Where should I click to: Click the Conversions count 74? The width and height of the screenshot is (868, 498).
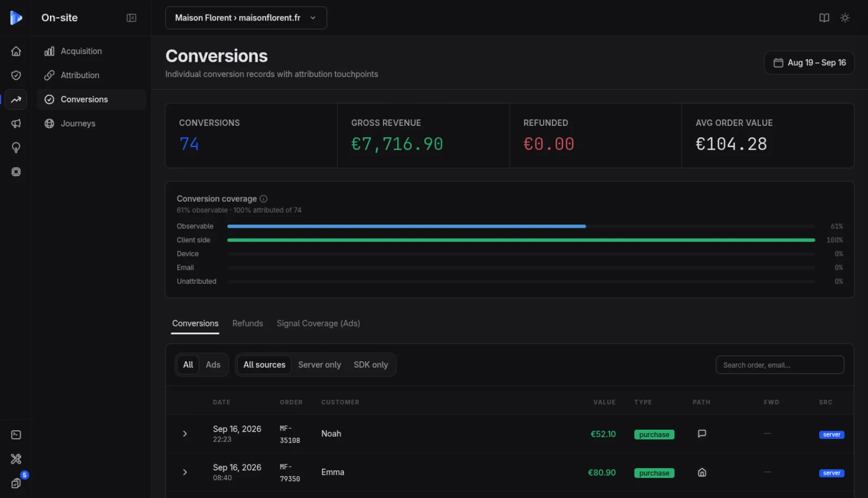(x=189, y=144)
